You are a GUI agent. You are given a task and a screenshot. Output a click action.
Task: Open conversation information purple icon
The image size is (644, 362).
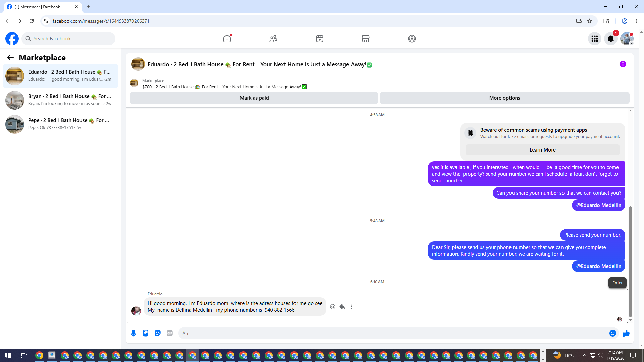tap(623, 64)
